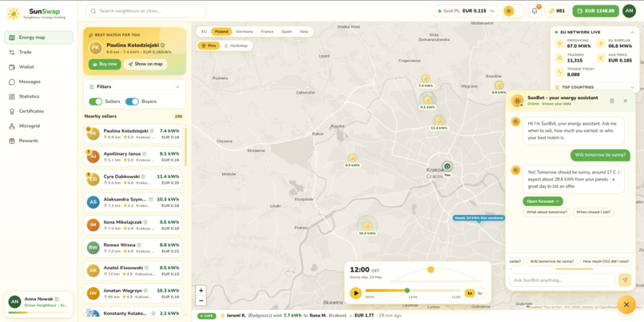Zoom out the map with minus button
Image resolution: width=644 pixels, height=322 pixels.
coord(201,300)
